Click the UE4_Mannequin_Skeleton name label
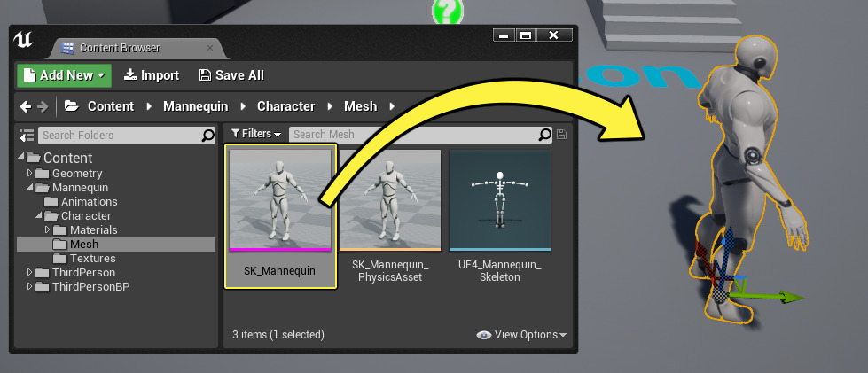The width and height of the screenshot is (868, 373). pyautogui.click(x=500, y=271)
